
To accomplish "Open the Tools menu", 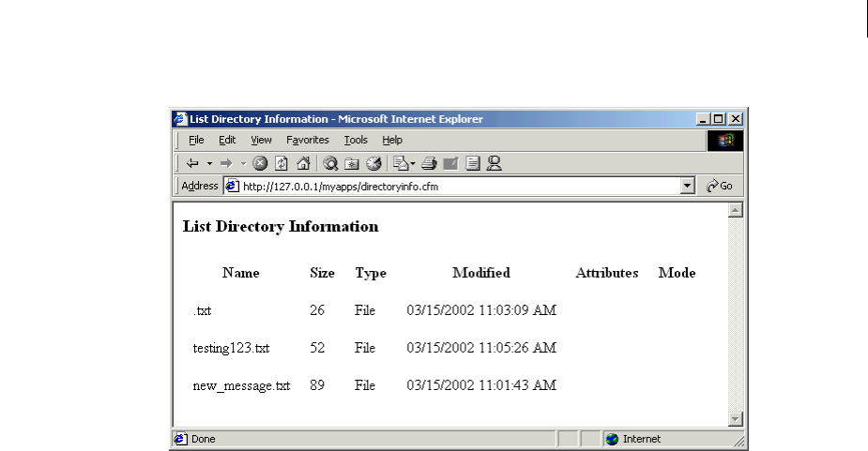I will point(356,140).
